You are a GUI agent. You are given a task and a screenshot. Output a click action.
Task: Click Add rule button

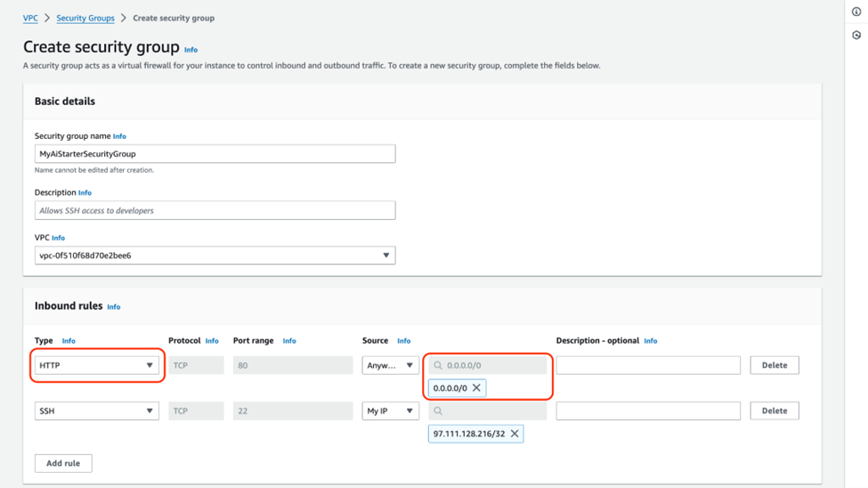click(63, 463)
